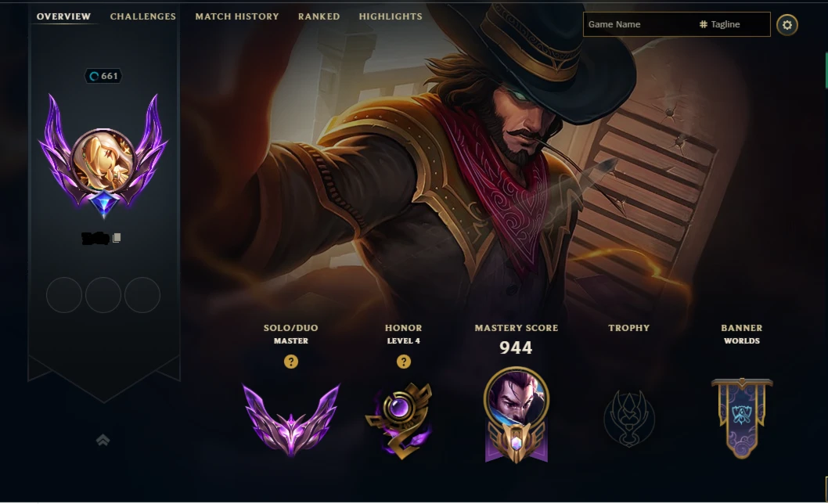Open the Worlds banner icon

click(x=742, y=418)
